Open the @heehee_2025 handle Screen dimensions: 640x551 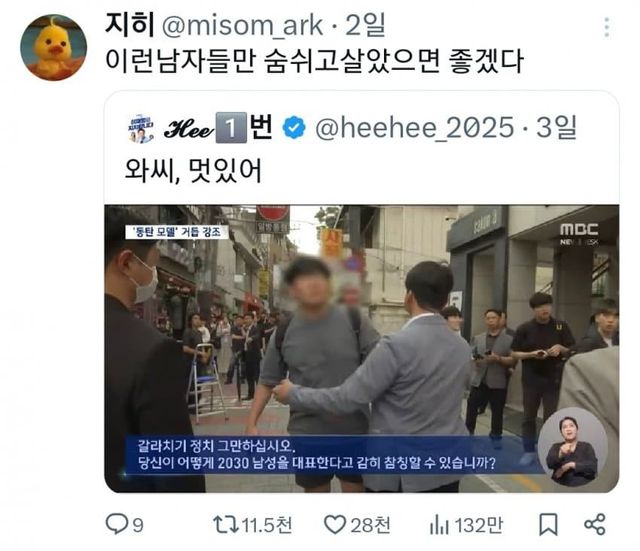[414, 128]
